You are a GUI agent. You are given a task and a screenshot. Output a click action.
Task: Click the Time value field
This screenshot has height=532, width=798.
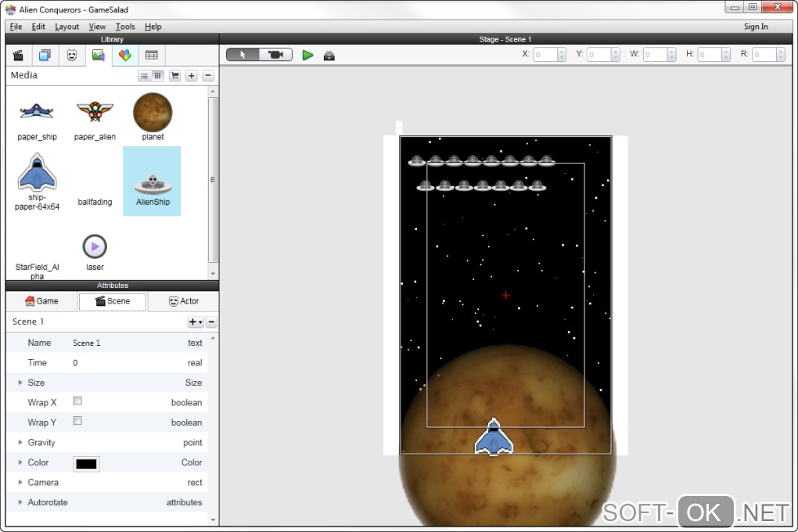pyautogui.click(x=75, y=363)
